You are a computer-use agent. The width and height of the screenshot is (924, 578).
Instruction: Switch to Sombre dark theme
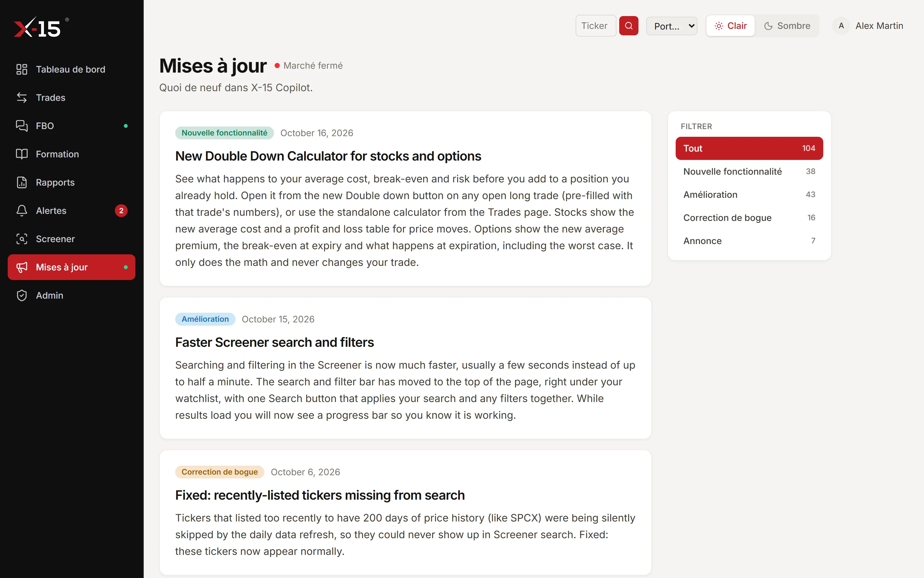pyautogui.click(x=787, y=26)
